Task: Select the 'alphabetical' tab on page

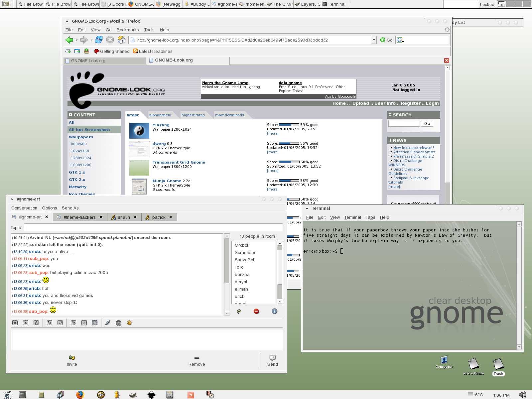Action: 160,115
